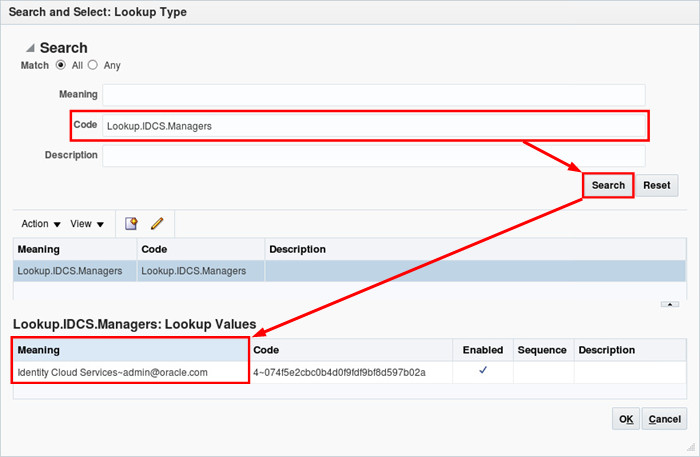The image size is (700, 457).
Task: Select the Any match radio button
Action: 93,65
